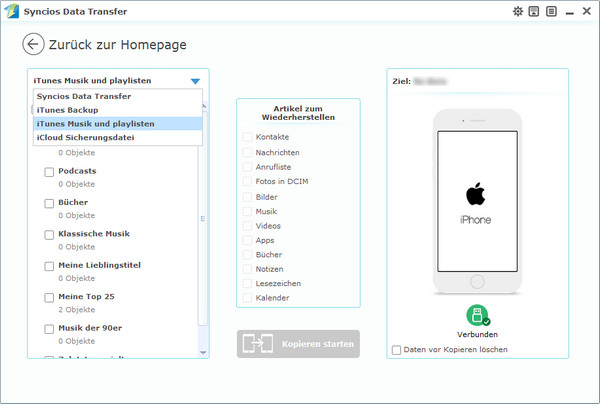Click the transfer devices icon in button
600x404 pixels.
pos(258,344)
